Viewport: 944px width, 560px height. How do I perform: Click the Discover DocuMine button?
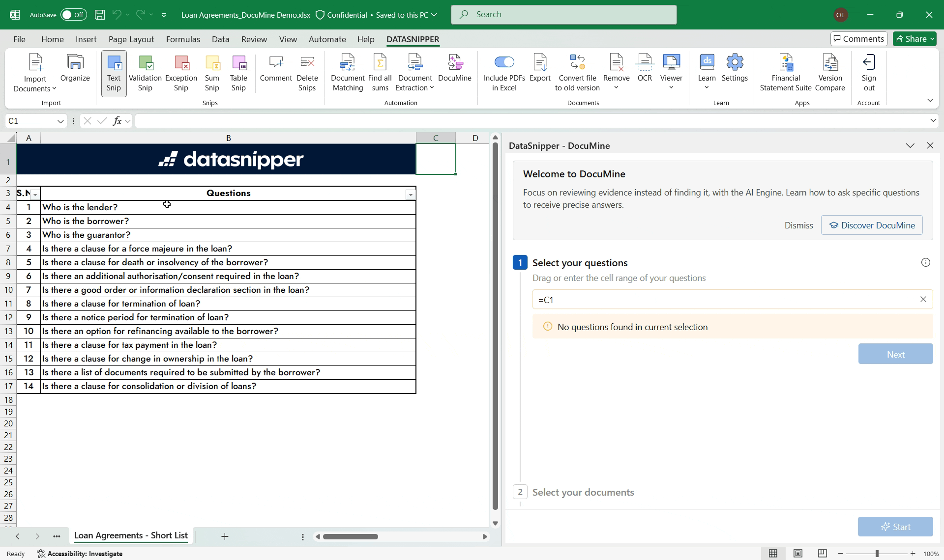tap(871, 225)
